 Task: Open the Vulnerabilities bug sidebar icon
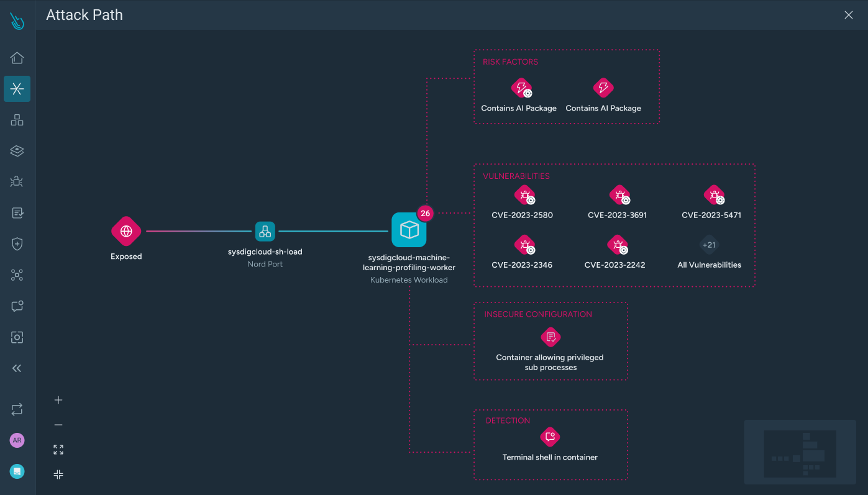(x=17, y=182)
